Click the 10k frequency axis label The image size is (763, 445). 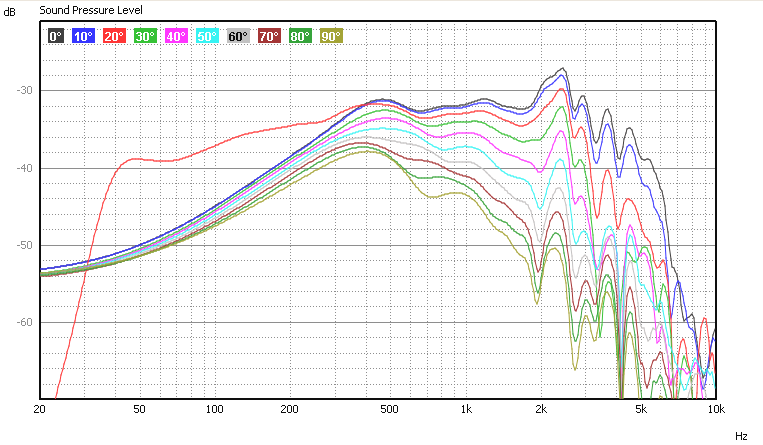[716, 409]
